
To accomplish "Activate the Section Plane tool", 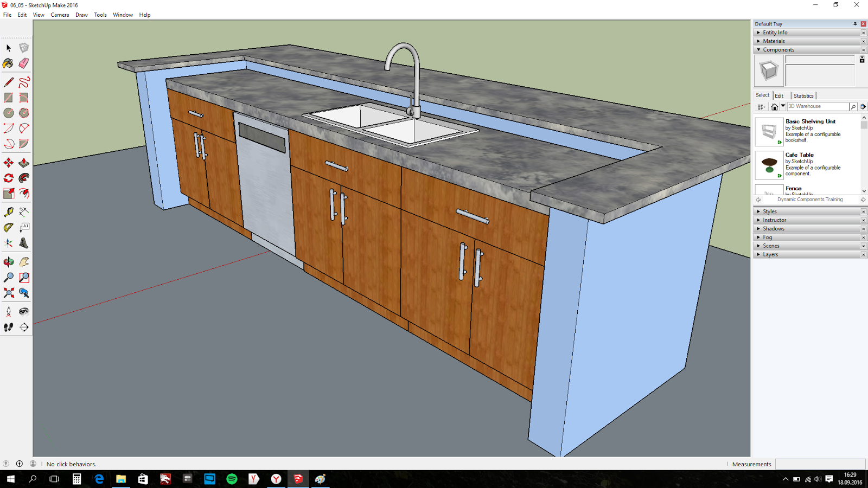I will (24, 327).
